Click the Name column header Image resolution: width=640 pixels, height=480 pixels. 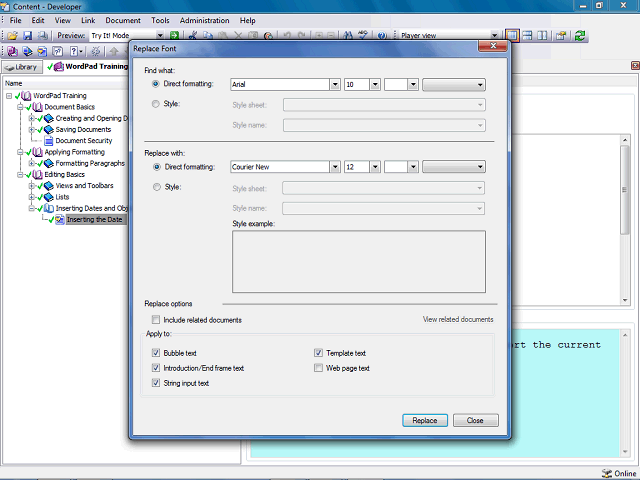[65, 83]
